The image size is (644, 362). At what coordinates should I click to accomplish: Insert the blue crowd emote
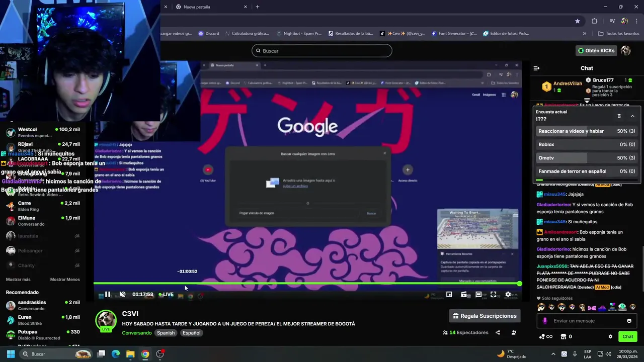[x=602, y=307]
